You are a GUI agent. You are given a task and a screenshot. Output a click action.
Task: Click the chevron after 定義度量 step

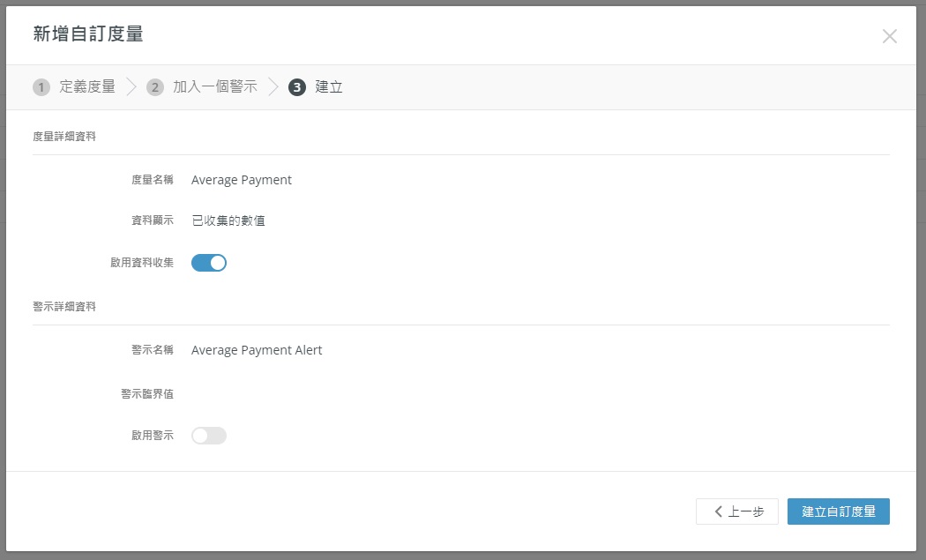point(131,87)
